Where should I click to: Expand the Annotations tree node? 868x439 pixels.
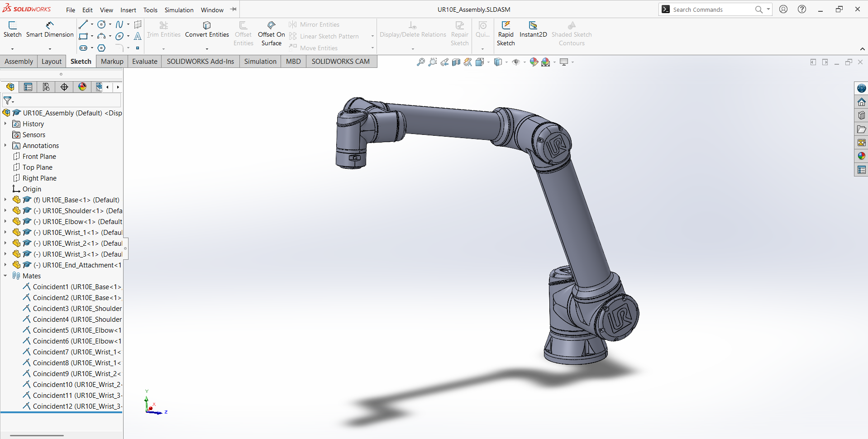[x=5, y=145]
